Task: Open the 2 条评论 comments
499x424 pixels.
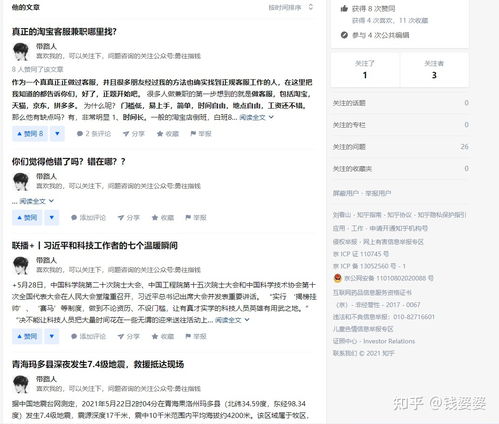Action: click(94, 134)
